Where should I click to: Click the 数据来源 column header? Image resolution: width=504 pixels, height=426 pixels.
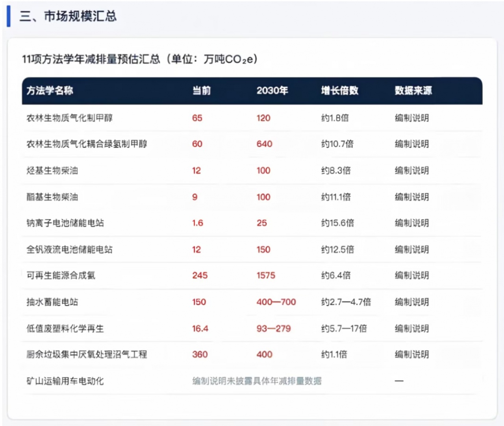coord(413,91)
